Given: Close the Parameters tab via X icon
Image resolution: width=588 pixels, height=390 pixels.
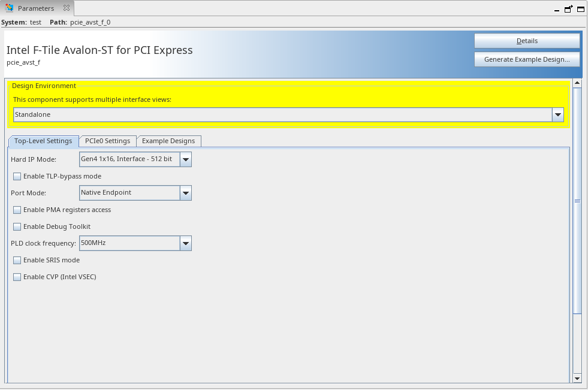Looking at the screenshot, I should pyautogui.click(x=67, y=8).
